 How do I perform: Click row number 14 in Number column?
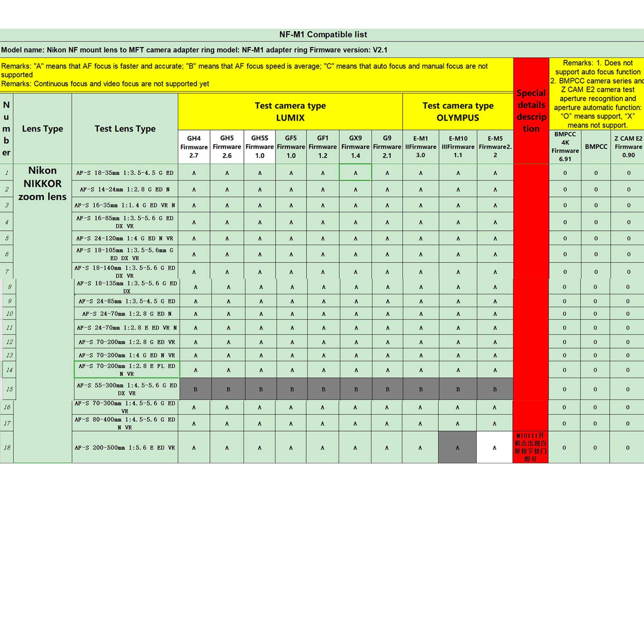(x=9, y=370)
